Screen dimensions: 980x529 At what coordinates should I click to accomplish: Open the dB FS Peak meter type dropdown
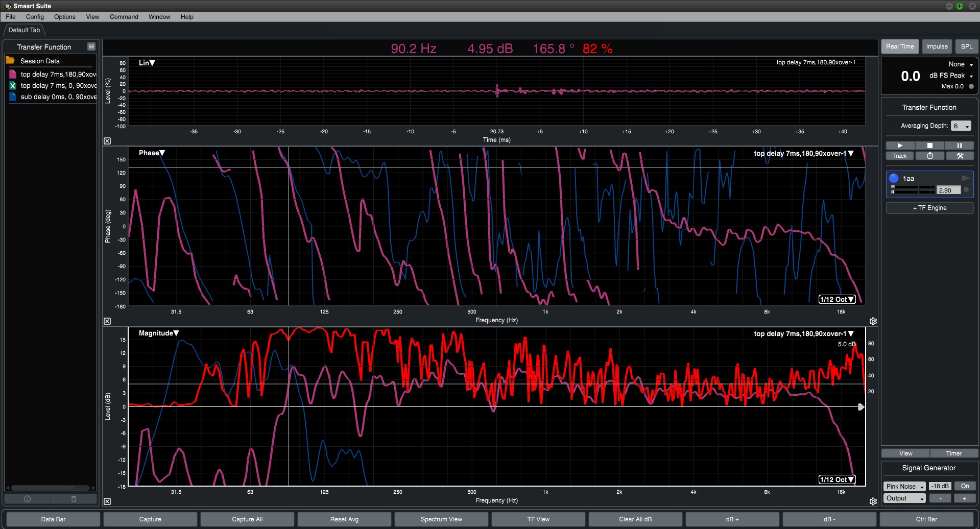point(951,76)
